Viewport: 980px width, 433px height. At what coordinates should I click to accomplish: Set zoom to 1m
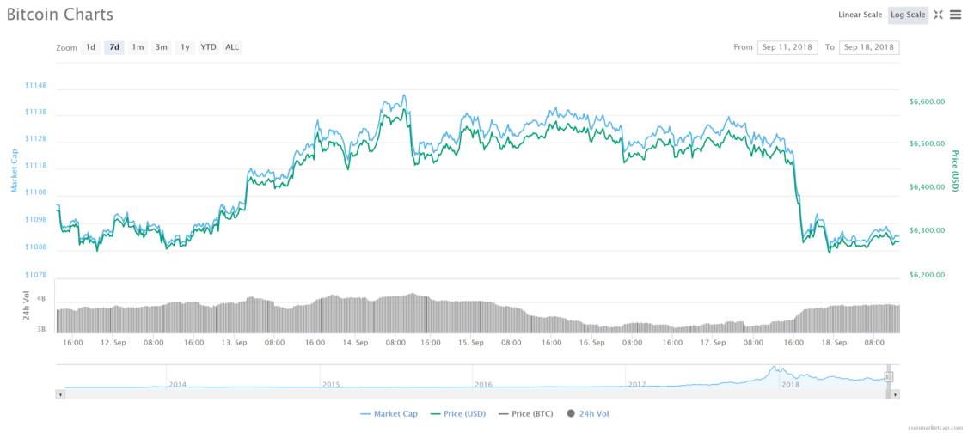tap(138, 47)
